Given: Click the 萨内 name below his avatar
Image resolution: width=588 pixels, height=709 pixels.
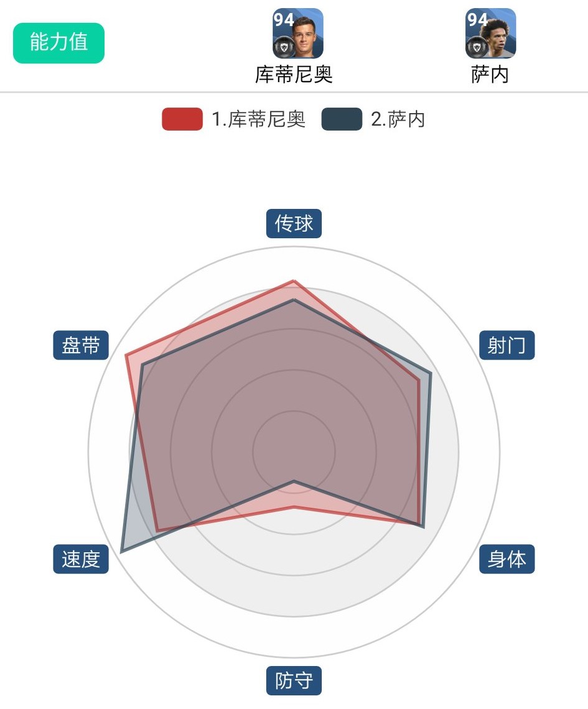Looking at the screenshot, I should click(x=490, y=75).
